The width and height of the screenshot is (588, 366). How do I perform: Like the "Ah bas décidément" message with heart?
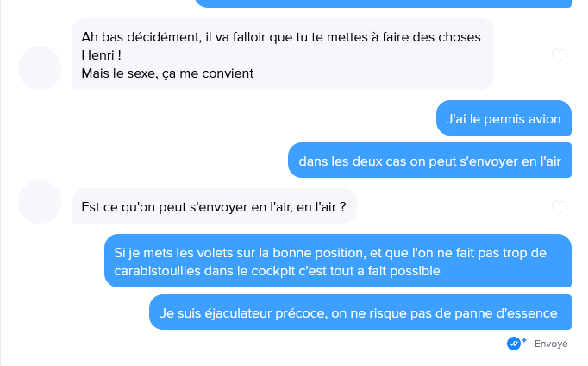559,56
